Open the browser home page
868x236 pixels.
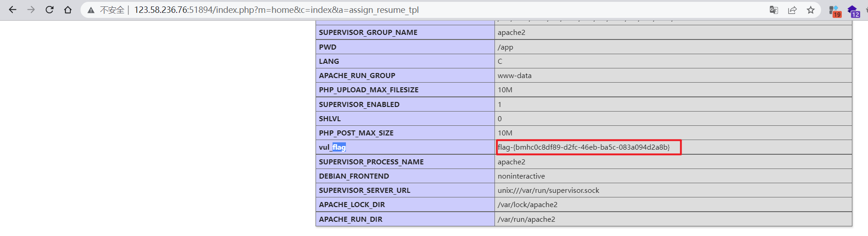68,10
